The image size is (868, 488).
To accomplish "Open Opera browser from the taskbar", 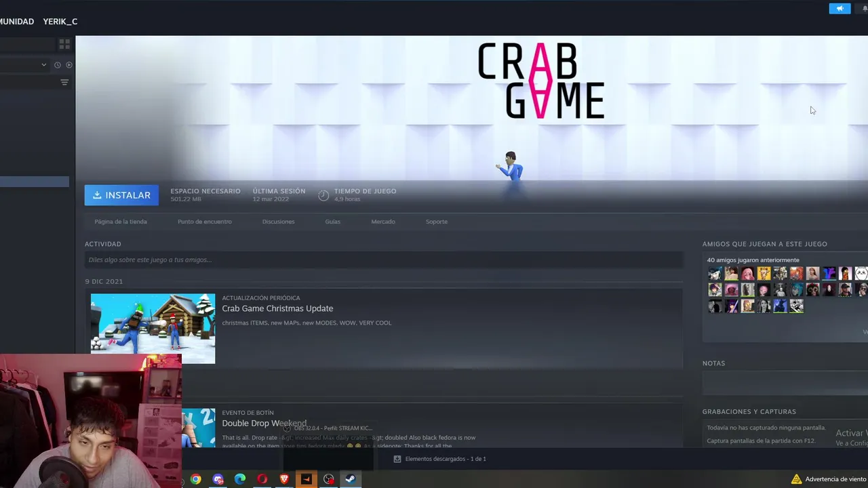I will [x=262, y=479].
